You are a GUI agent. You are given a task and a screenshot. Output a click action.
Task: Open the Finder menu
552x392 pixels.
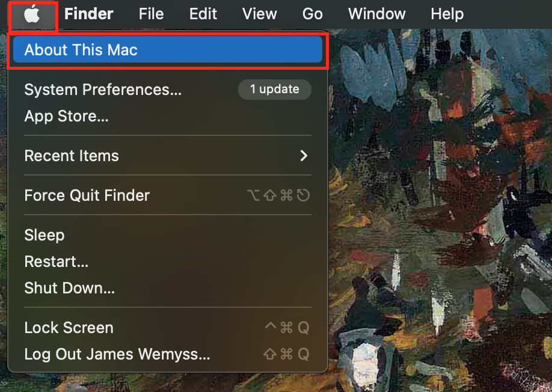tap(89, 14)
